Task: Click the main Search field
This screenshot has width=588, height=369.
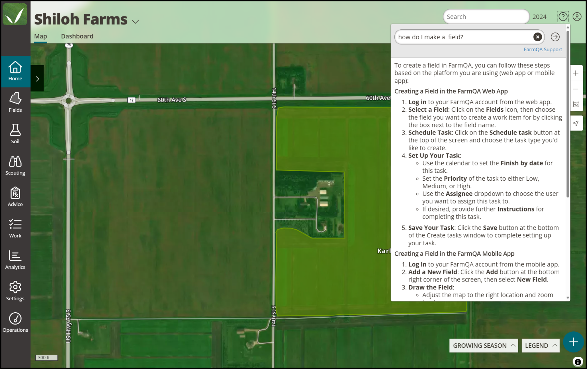Action: coord(486,17)
